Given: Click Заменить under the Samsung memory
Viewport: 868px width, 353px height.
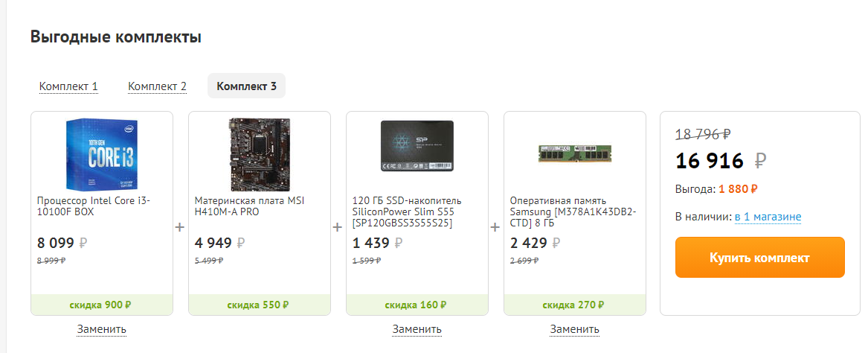Looking at the screenshot, I should tap(575, 329).
